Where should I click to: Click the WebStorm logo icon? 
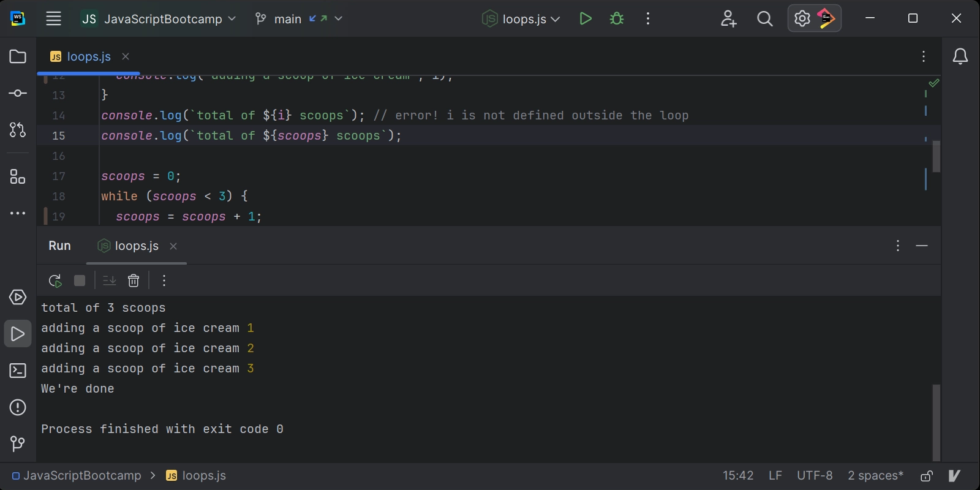(x=18, y=18)
